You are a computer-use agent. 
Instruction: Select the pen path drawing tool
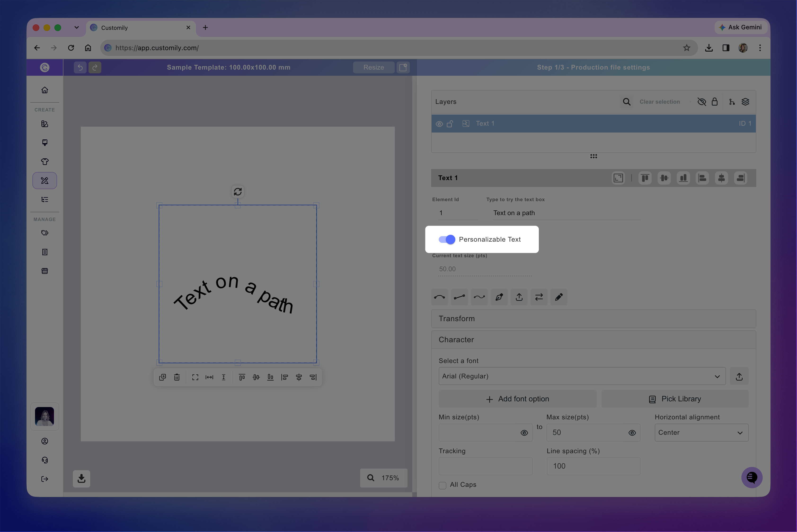[499, 297]
